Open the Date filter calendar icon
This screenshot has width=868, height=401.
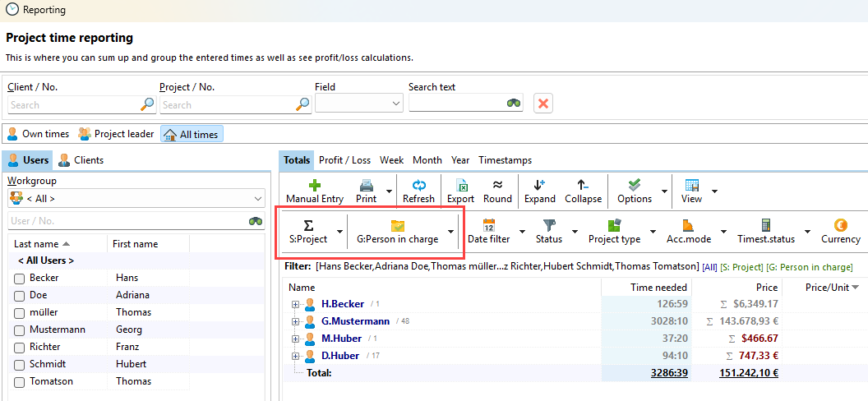pos(488,225)
